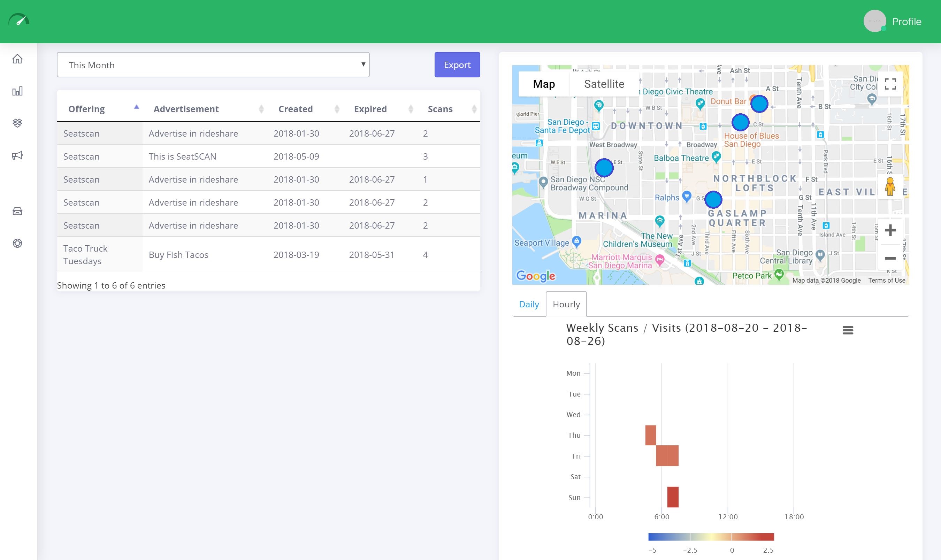Switch map to Map view
Screen dimensions: 941x560
(544, 84)
